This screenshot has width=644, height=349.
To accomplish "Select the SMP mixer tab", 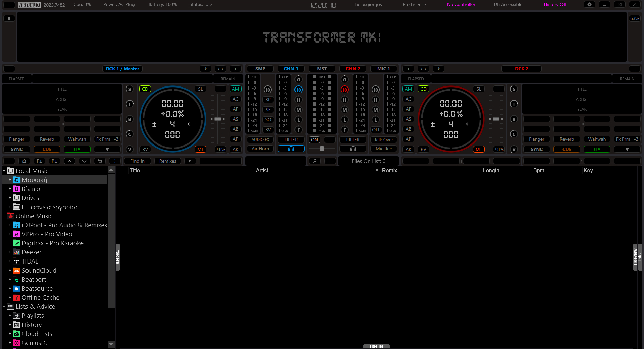I will 260,69.
